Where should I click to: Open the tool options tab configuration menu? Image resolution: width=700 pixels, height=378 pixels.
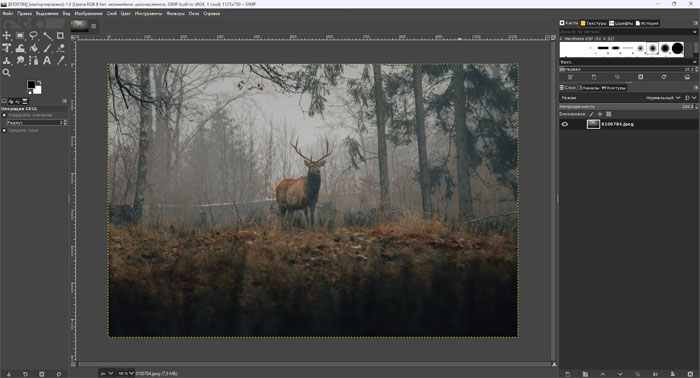[x=64, y=101]
